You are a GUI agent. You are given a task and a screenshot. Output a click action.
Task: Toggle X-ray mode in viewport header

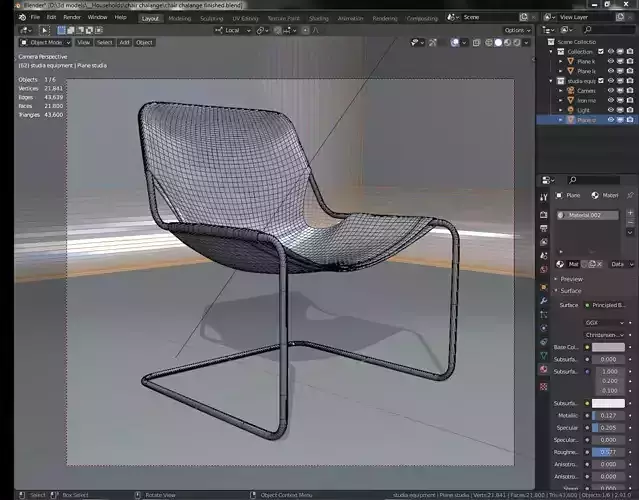(x=476, y=42)
